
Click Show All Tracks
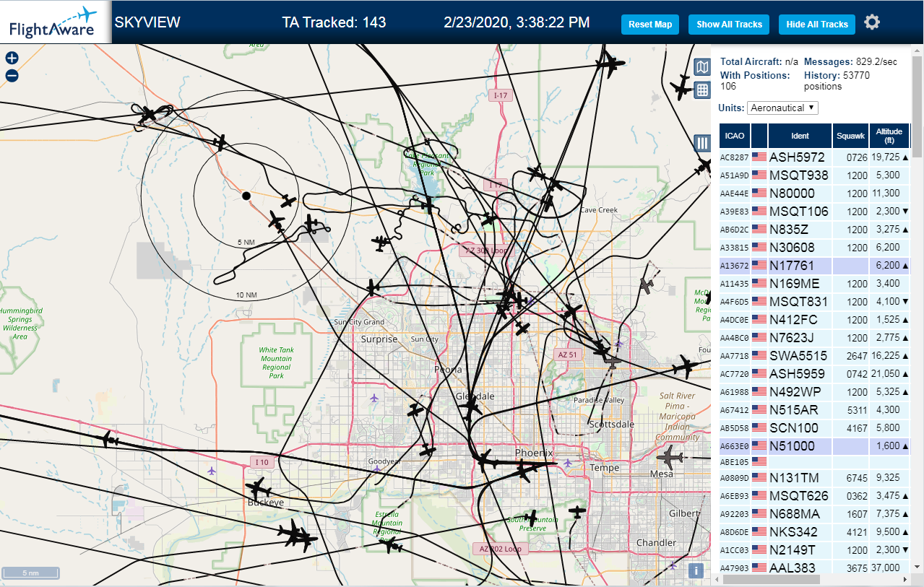tap(729, 24)
